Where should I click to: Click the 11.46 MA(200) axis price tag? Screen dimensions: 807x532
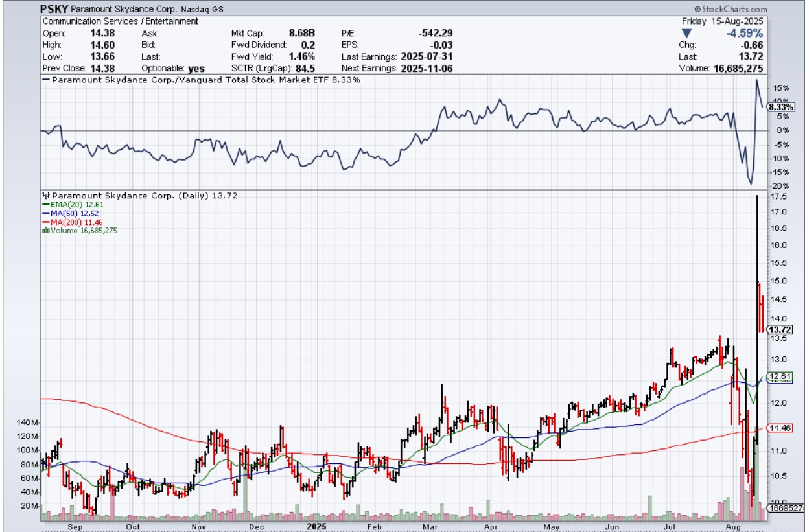pos(778,428)
